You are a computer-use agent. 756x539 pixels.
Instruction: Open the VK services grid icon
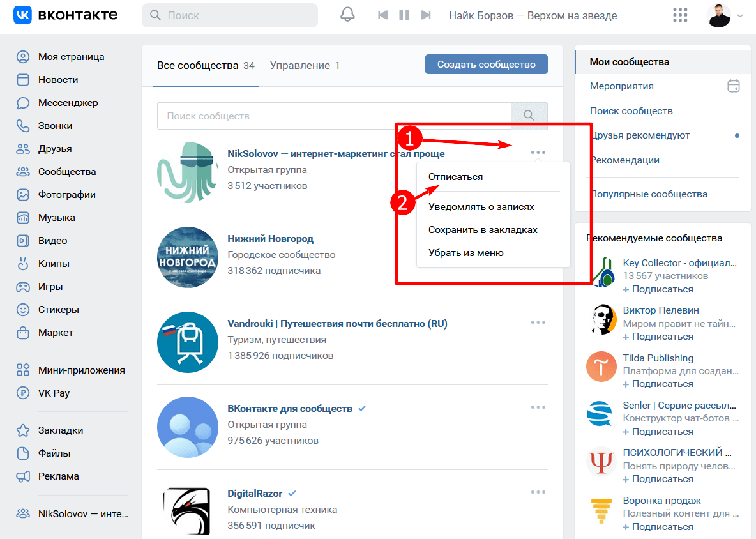pos(680,15)
